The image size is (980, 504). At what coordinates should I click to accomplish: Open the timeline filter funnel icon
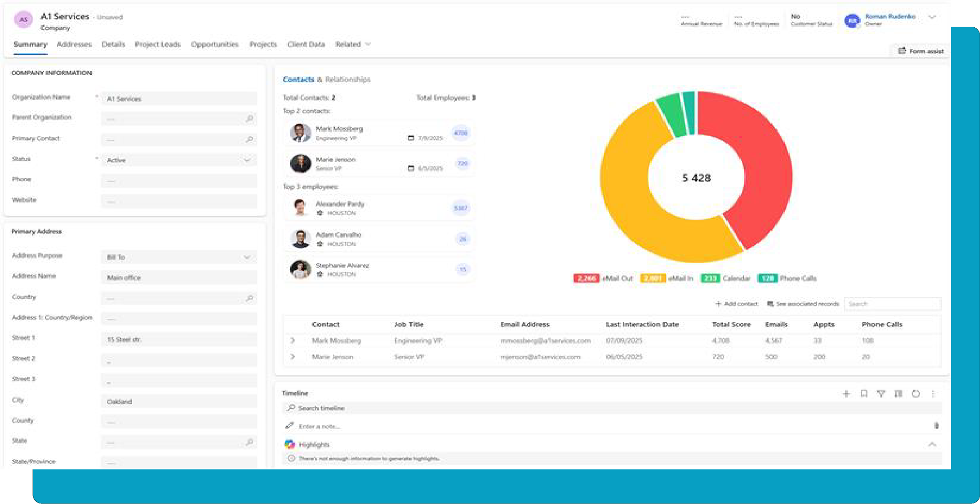881,393
